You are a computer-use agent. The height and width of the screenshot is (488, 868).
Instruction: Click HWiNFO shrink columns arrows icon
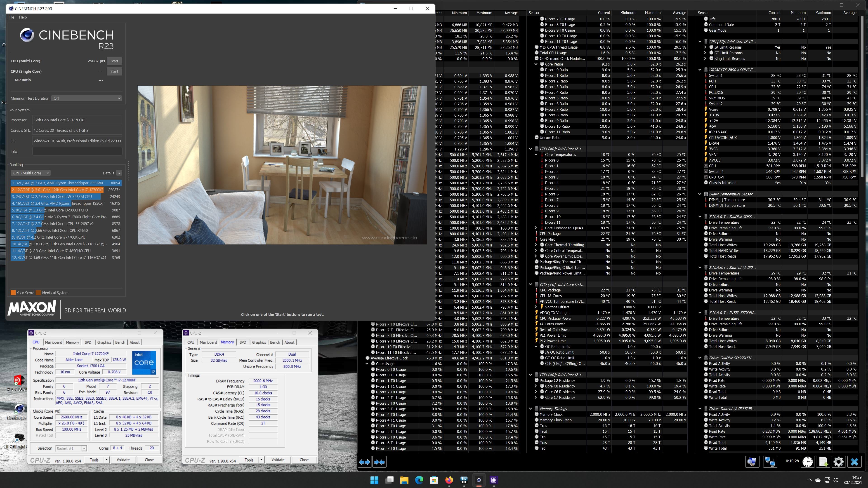tap(380, 462)
